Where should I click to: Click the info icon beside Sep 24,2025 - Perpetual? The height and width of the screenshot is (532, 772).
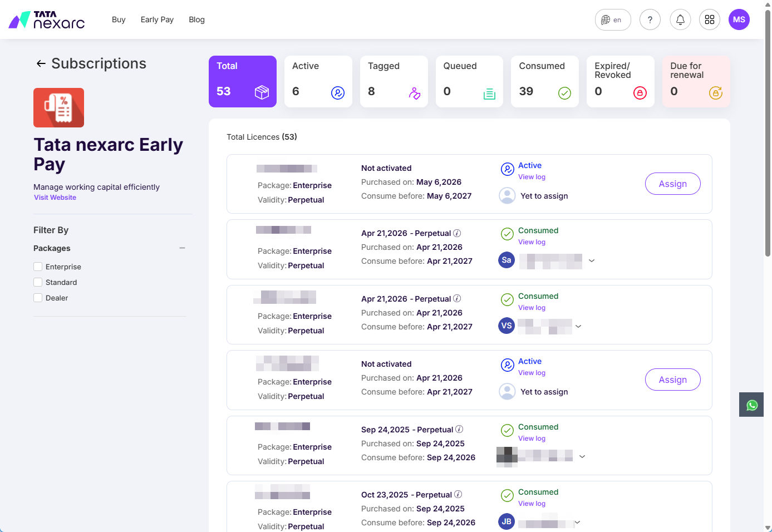coord(459,429)
